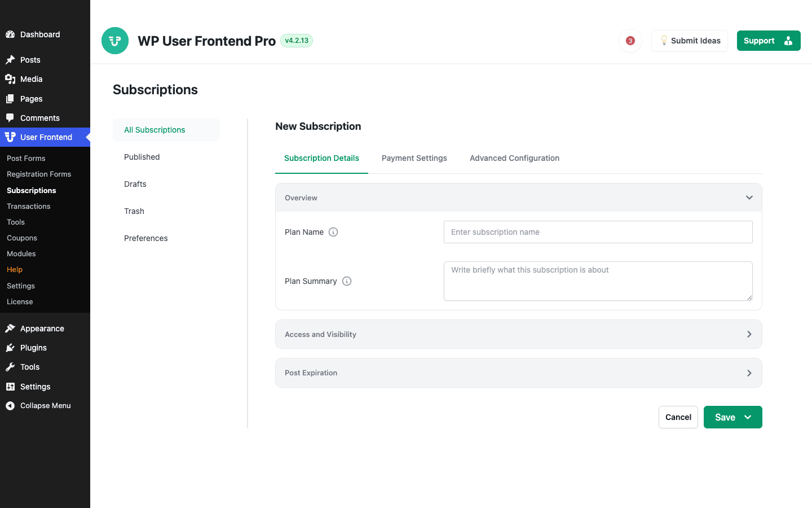Image resolution: width=812 pixels, height=508 pixels.
Task: Click the Collapse Menu arrow icon
Action: (10, 406)
